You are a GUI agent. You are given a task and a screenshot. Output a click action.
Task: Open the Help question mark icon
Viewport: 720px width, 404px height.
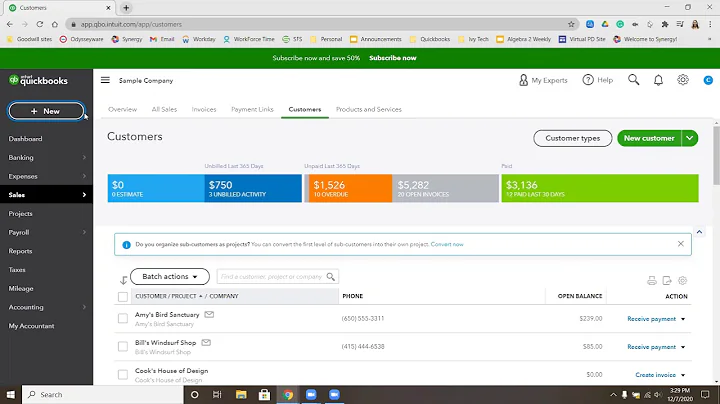[588, 80]
